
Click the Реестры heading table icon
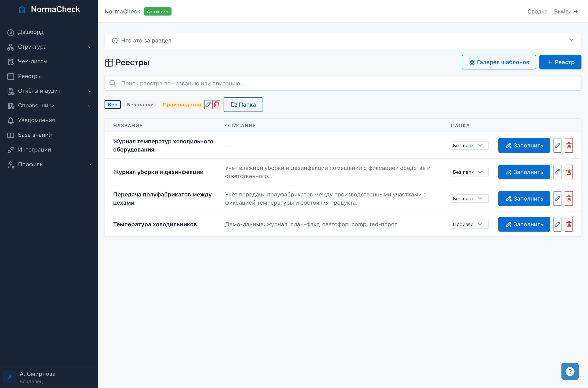click(x=109, y=62)
